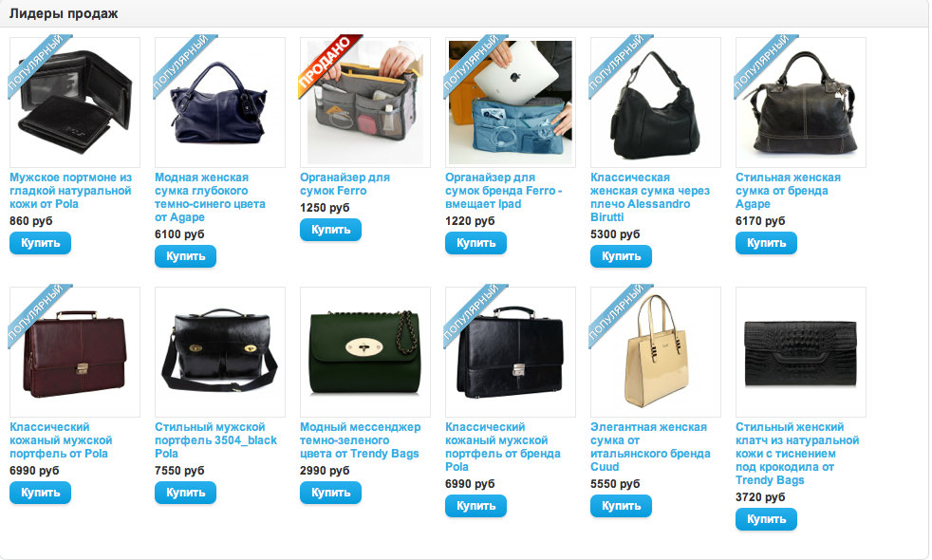Open link 'Органайзер для сумок бренда Ferro - вмещает Ipad'

pyautogui.click(x=504, y=191)
